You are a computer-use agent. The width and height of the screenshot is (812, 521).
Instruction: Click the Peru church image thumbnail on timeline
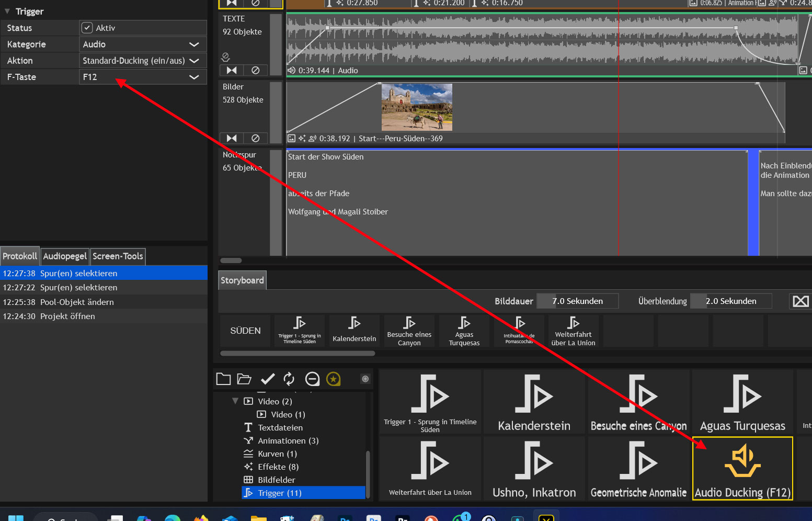pyautogui.click(x=417, y=107)
